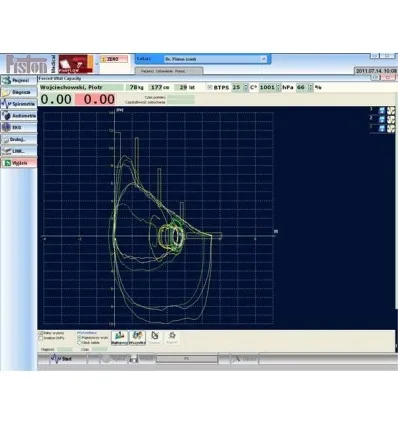Toggle the first checkbox in the bottom panel
The height and width of the screenshot is (425, 398).
(41, 333)
